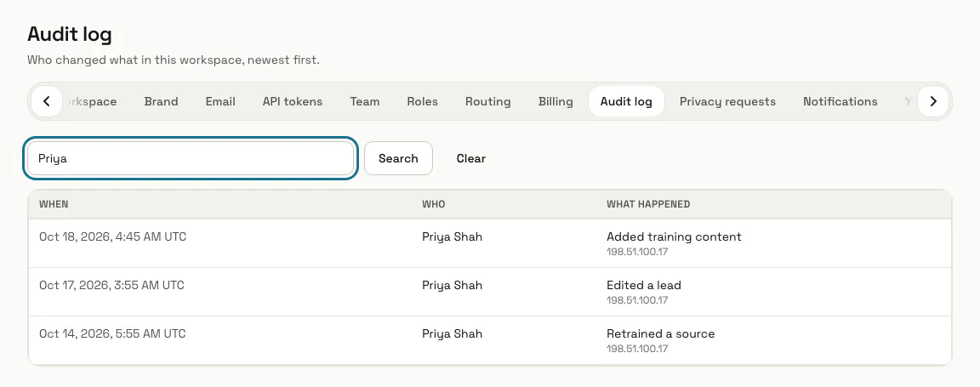The height and width of the screenshot is (387, 980).
Task: Click the subtitle Who changed what in this workspace
Action: (x=174, y=60)
